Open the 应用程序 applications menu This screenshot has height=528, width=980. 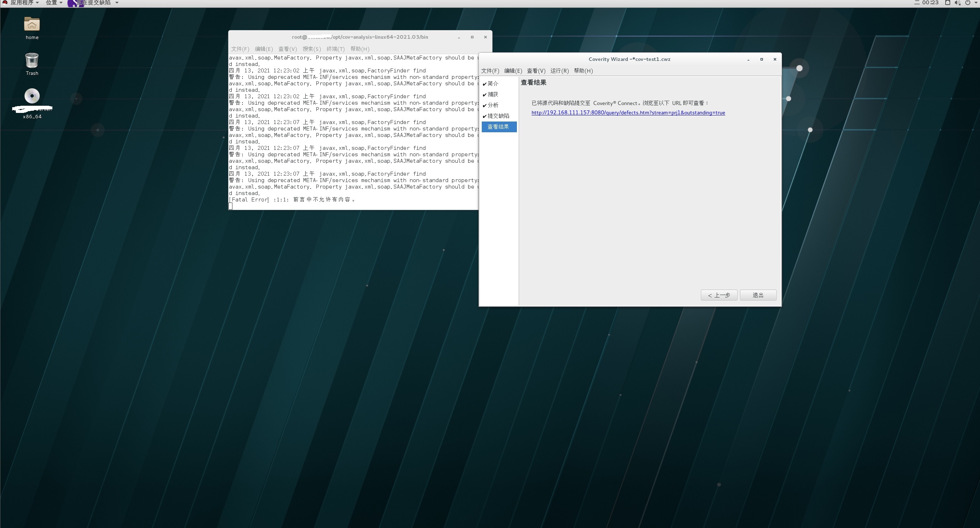pos(24,3)
